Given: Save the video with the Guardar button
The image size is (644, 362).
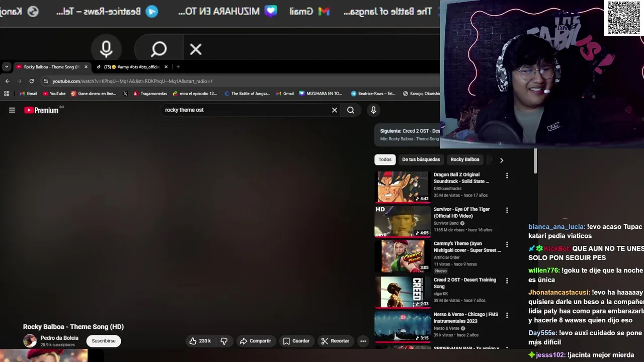Looking at the screenshot, I should [x=296, y=341].
